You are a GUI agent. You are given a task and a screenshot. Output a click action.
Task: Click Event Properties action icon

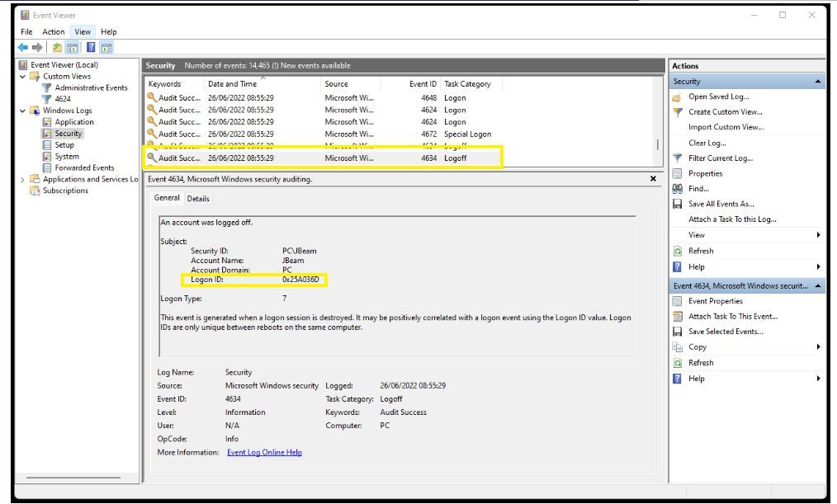[678, 301]
